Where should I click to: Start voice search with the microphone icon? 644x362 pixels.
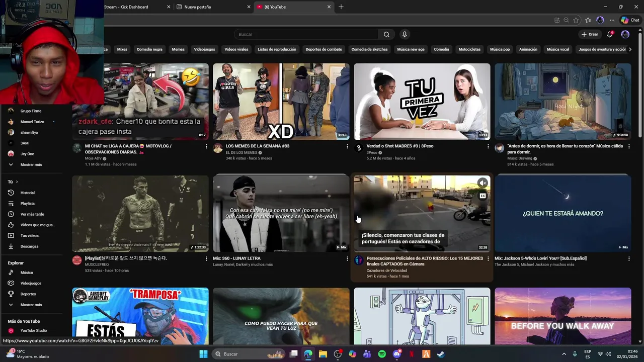point(405,34)
